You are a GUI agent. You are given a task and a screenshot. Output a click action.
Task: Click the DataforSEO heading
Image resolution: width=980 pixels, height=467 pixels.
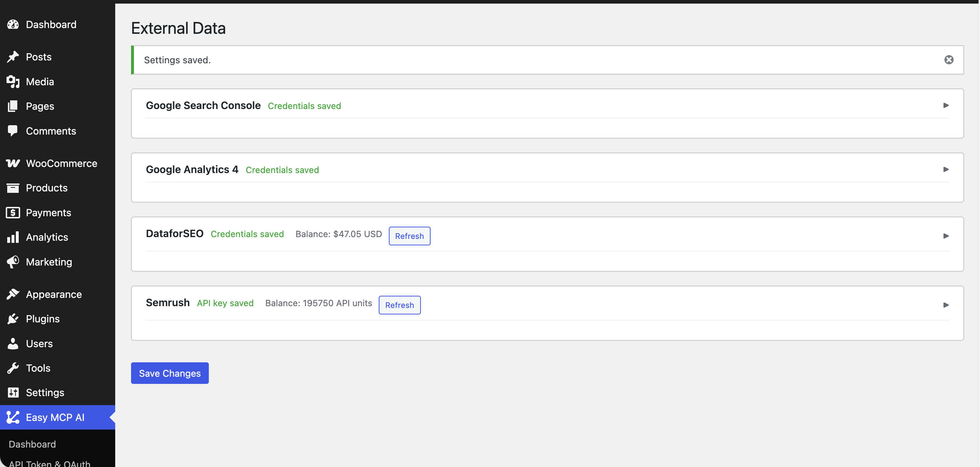[175, 233]
